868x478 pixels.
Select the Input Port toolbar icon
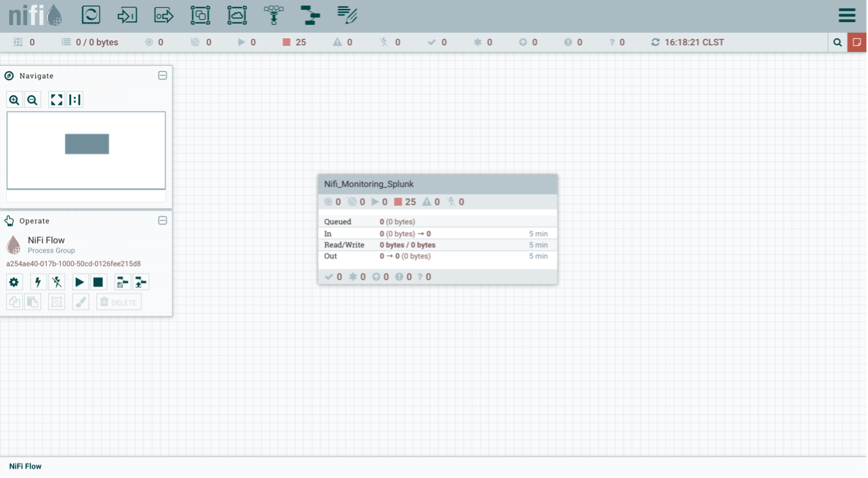point(127,15)
